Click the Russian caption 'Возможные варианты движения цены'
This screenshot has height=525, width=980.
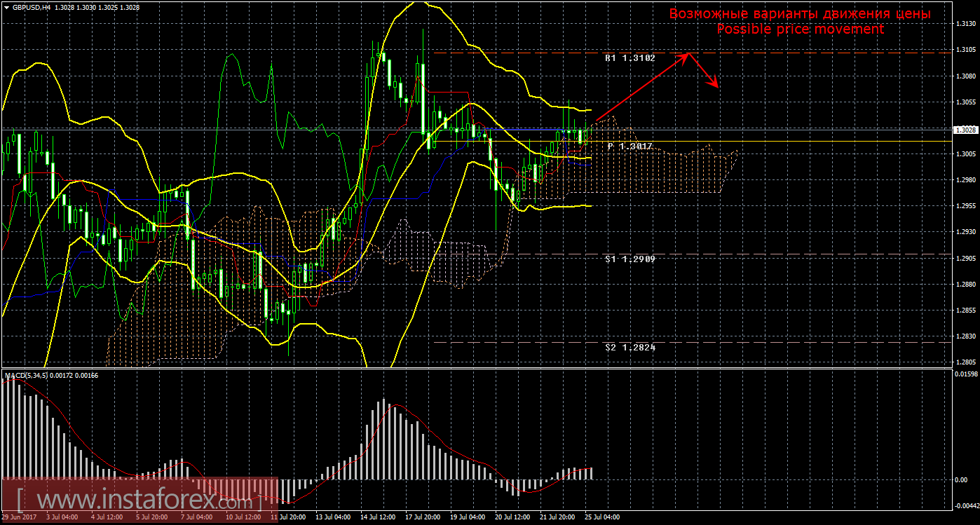click(x=800, y=14)
